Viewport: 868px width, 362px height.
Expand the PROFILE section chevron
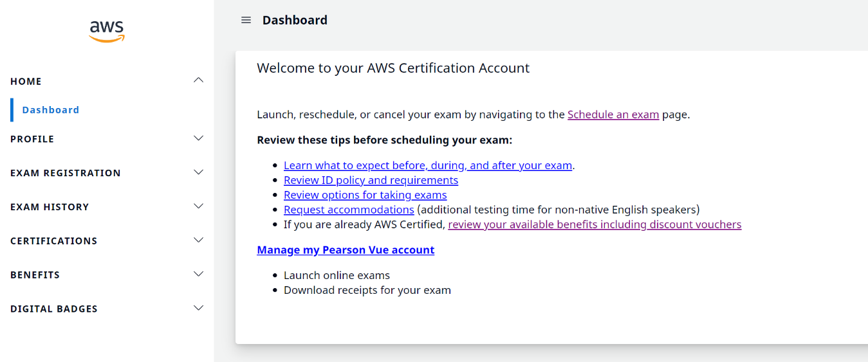coord(199,138)
